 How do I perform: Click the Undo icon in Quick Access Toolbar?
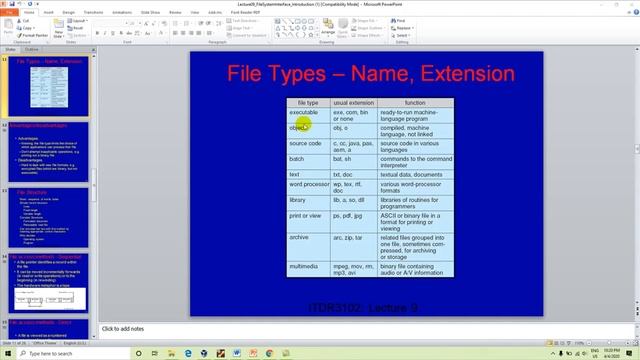pyautogui.click(x=19, y=4)
